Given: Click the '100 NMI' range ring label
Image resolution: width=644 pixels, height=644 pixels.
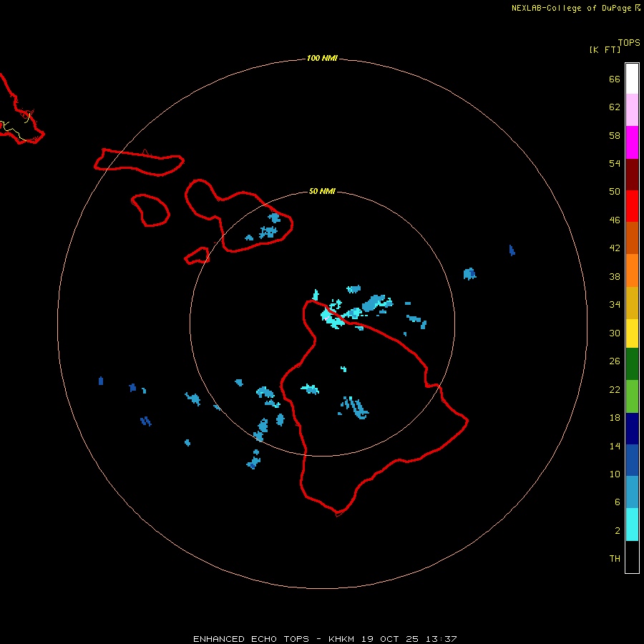Looking at the screenshot, I should 322,59.
